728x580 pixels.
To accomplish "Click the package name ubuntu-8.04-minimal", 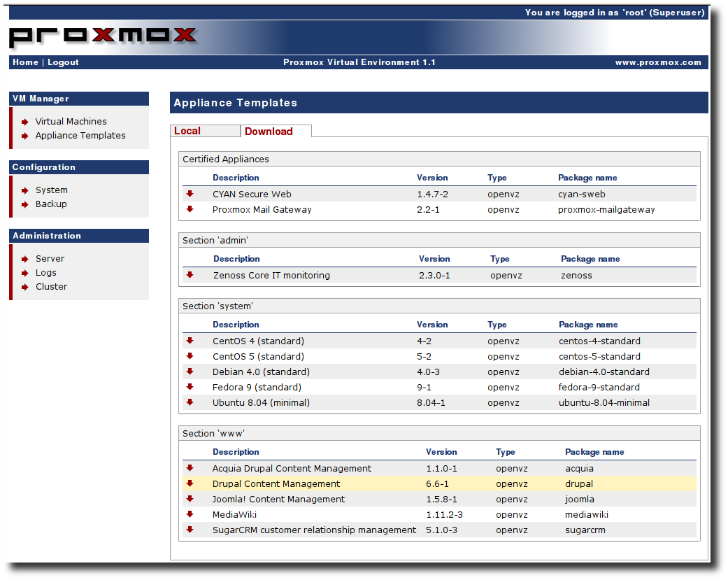I will 604,402.
